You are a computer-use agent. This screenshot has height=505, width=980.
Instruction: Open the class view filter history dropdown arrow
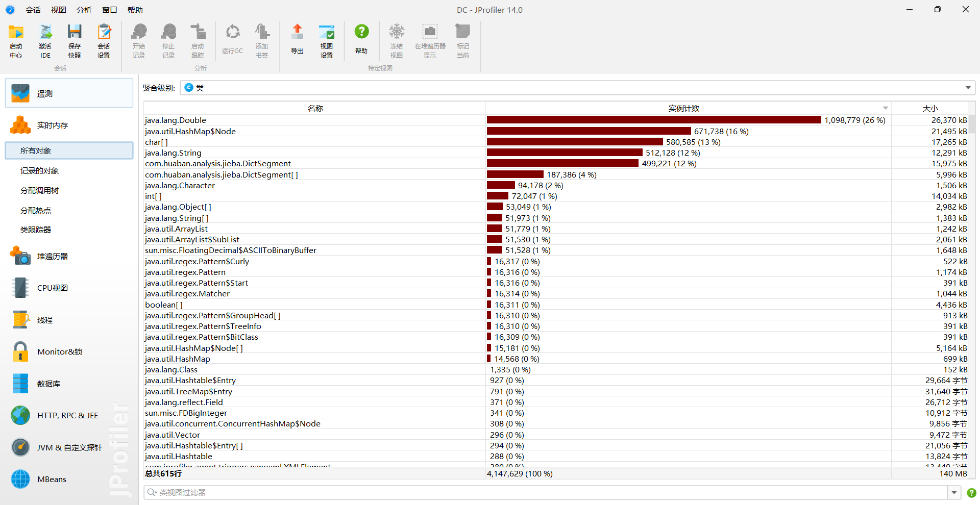click(x=954, y=492)
